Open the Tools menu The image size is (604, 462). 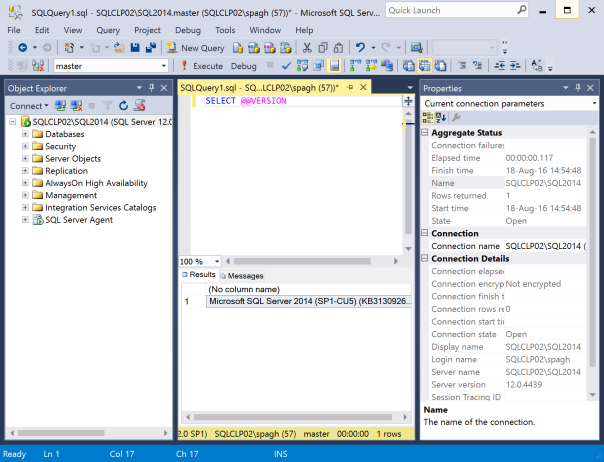225,31
